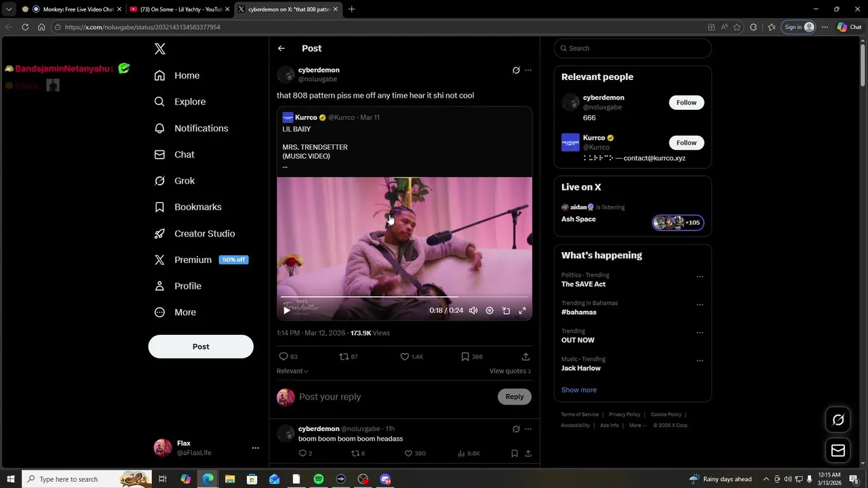Refresh the browser page
Image resolution: width=868 pixels, height=488 pixels.
click(x=25, y=27)
